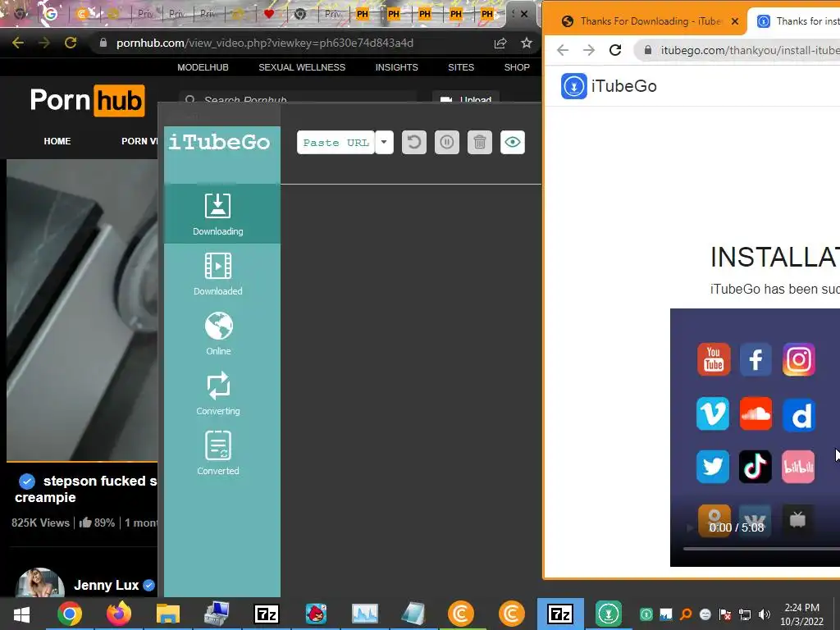Image resolution: width=840 pixels, height=630 pixels.
Task: Close the active tab in left Chrome window
Action: pos(524,14)
